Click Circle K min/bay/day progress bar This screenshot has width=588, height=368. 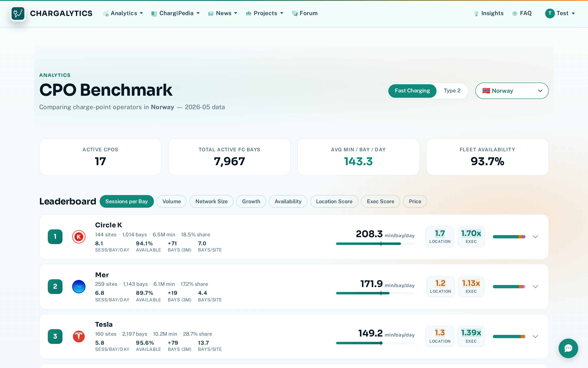click(375, 244)
